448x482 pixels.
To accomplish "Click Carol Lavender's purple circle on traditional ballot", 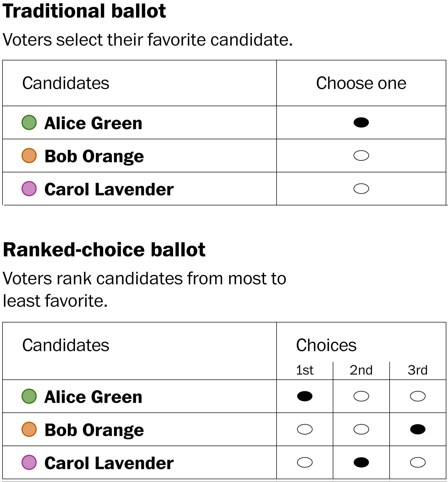I will tap(29, 189).
